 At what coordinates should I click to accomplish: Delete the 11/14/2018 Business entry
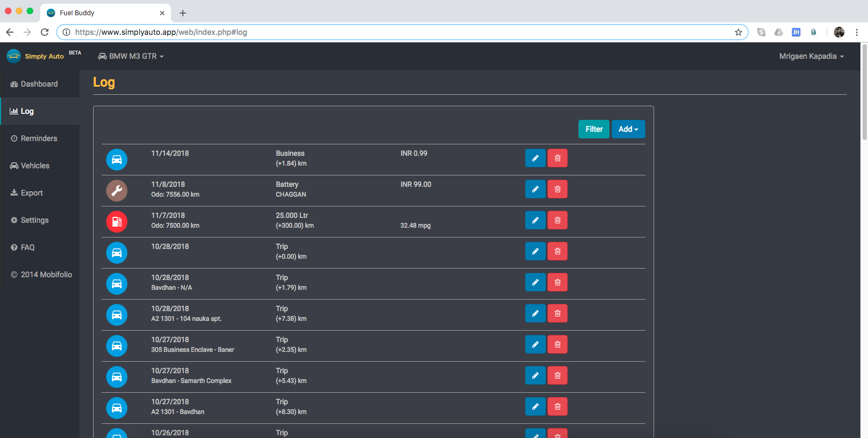coord(557,158)
